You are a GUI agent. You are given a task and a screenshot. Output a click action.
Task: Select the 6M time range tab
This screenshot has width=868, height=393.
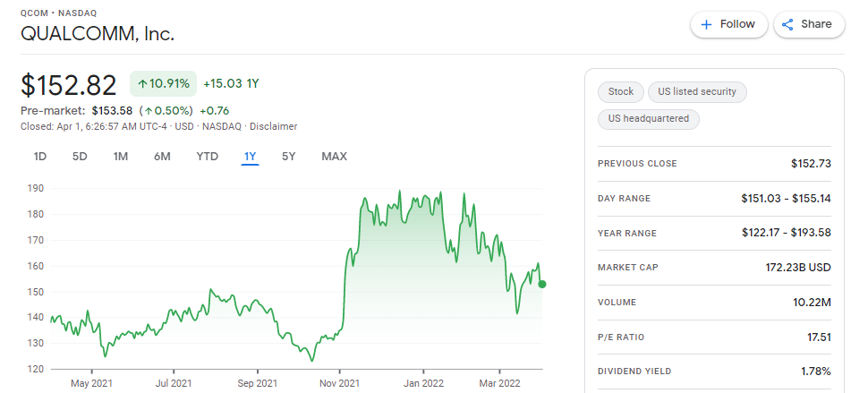point(162,157)
